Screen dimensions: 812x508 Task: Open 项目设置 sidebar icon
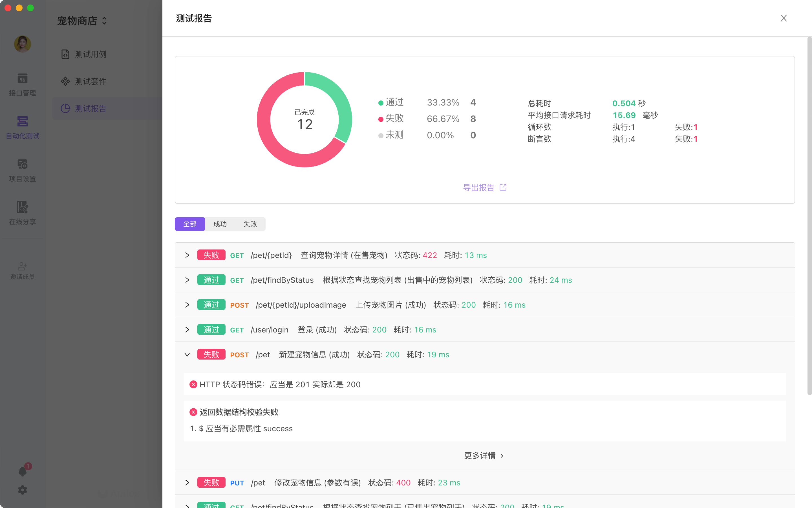coord(23,171)
